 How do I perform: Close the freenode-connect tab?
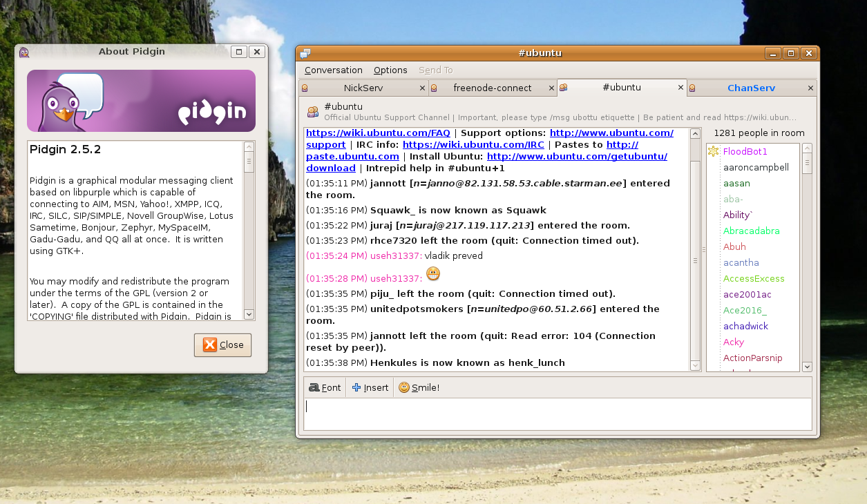(x=551, y=88)
